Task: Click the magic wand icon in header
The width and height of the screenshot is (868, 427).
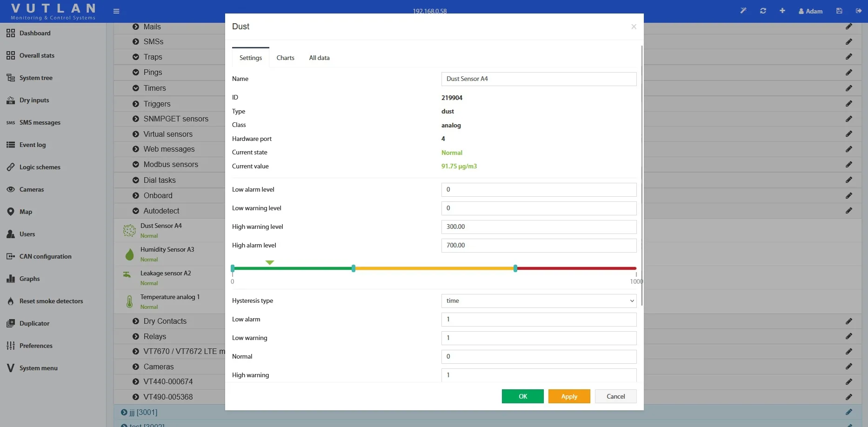Action: pyautogui.click(x=743, y=11)
